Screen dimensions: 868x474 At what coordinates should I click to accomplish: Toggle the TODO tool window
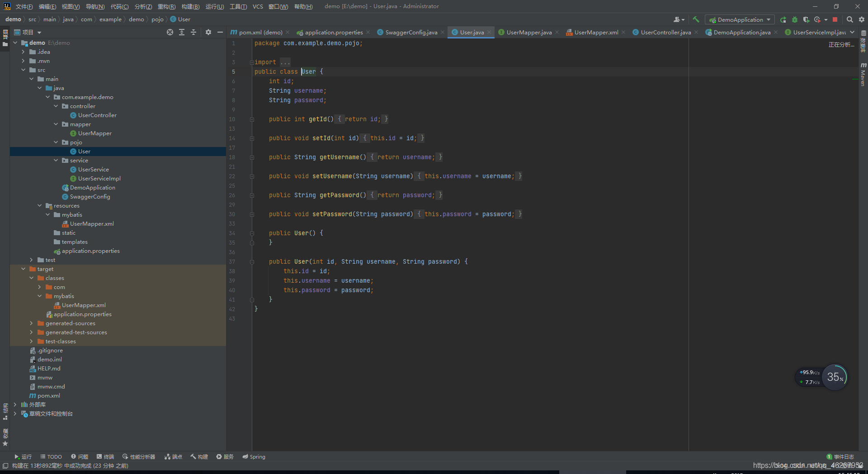click(51, 457)
